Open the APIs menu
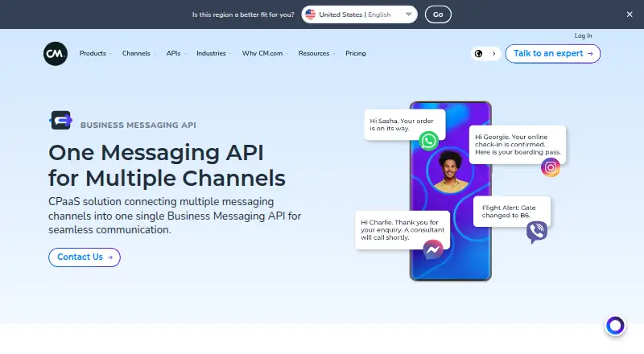The image size is (644, 354). pos(176,53)
